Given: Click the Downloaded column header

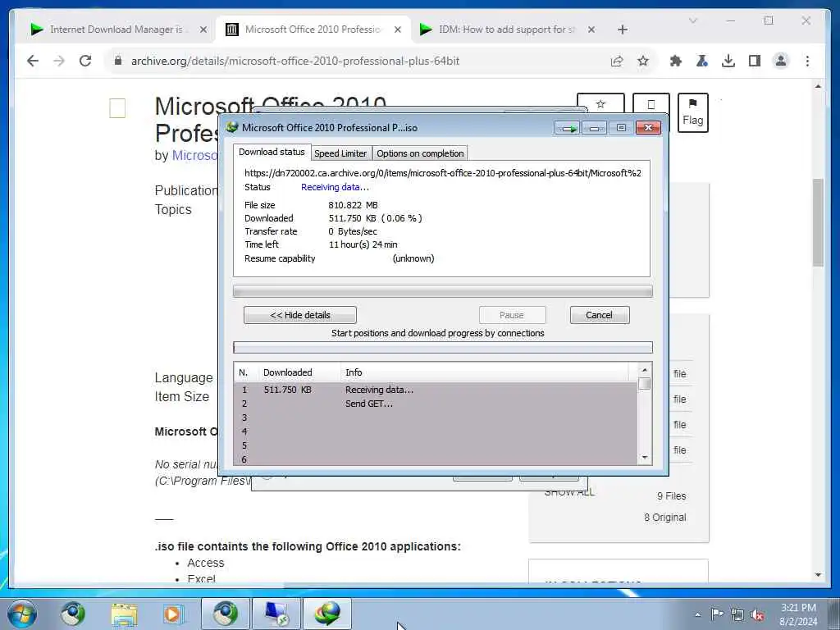Looking at the screenshot, I should pyautogui.click(x=300, y=372).
